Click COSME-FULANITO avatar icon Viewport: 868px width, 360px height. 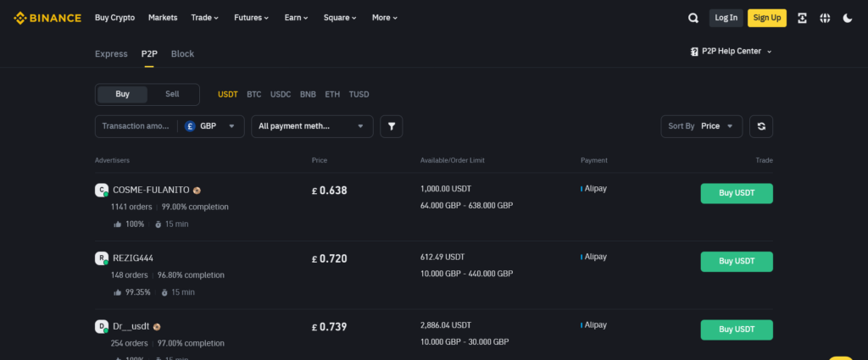102,191
